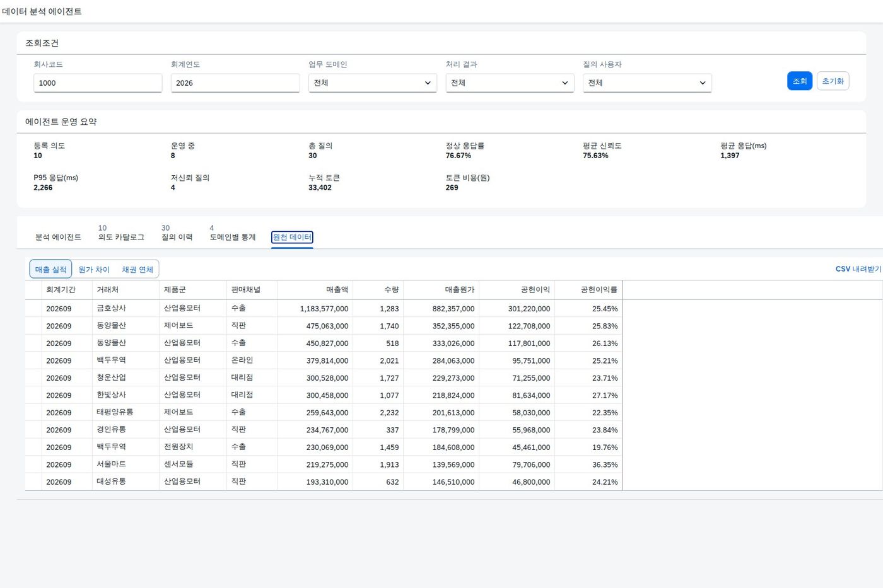
Task: Click the 회계연도 input field
Action: click(x=235, y=83)
